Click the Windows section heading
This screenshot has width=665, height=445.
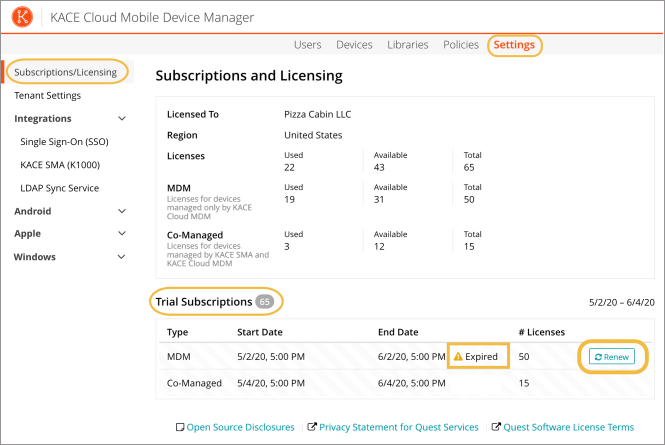tap(34, 257)
